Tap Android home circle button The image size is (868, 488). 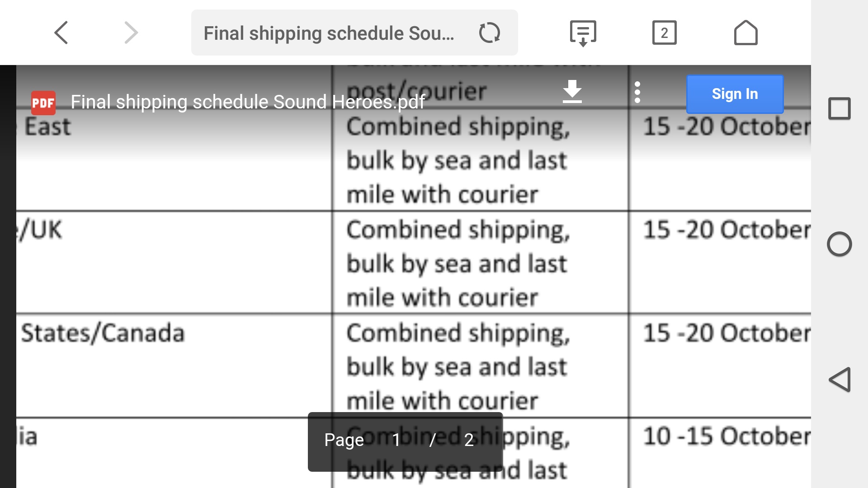(840, 244)
